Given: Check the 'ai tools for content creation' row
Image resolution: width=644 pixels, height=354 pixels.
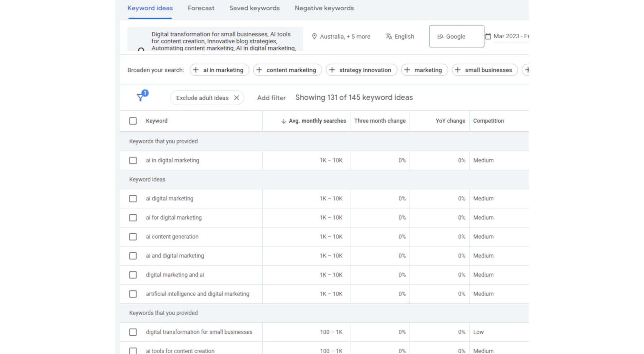Looking at the screenshot, I should pos(133,351).
